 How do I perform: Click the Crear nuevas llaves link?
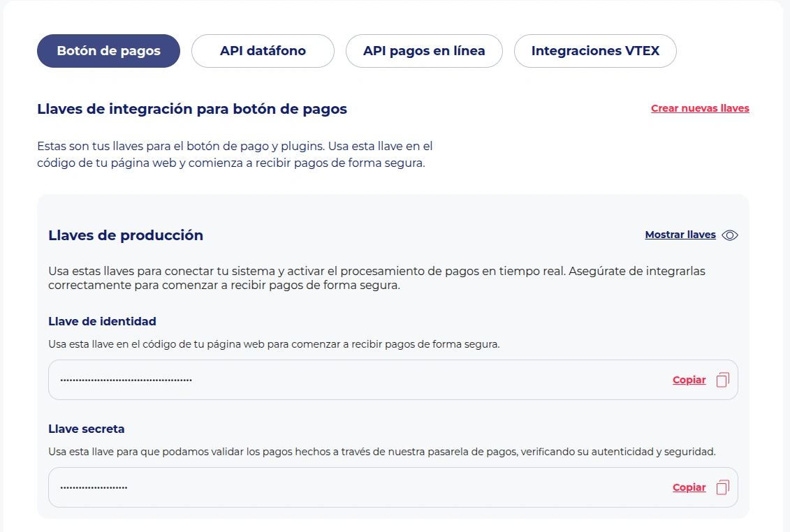699,108
